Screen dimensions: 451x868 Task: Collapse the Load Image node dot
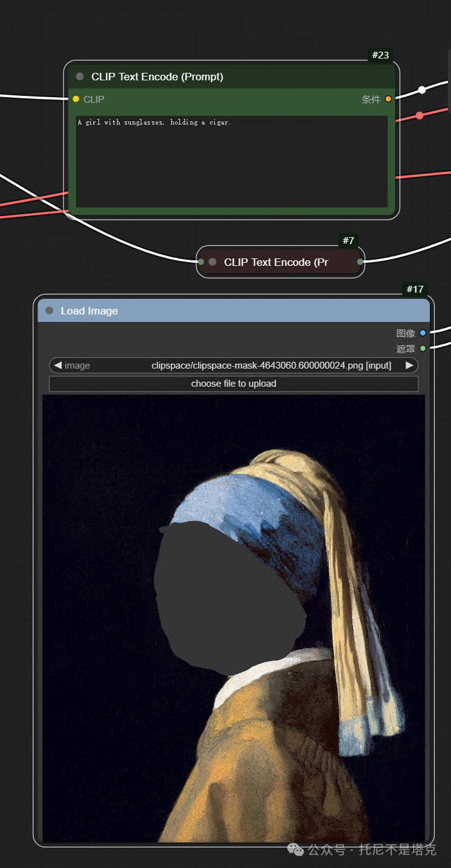[x=49, y=311]
